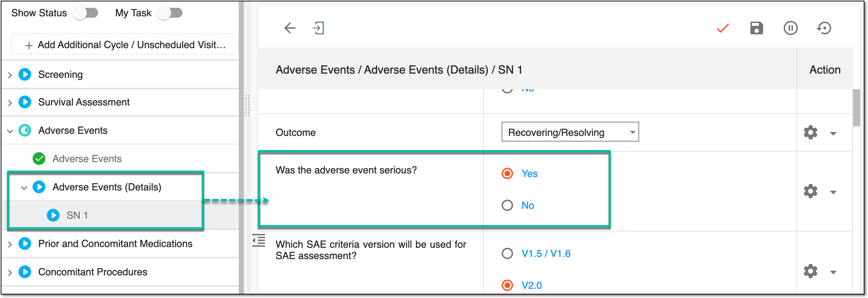Click the history restore icon
Screen dimensions: 868x298
[x=824, y=28]
